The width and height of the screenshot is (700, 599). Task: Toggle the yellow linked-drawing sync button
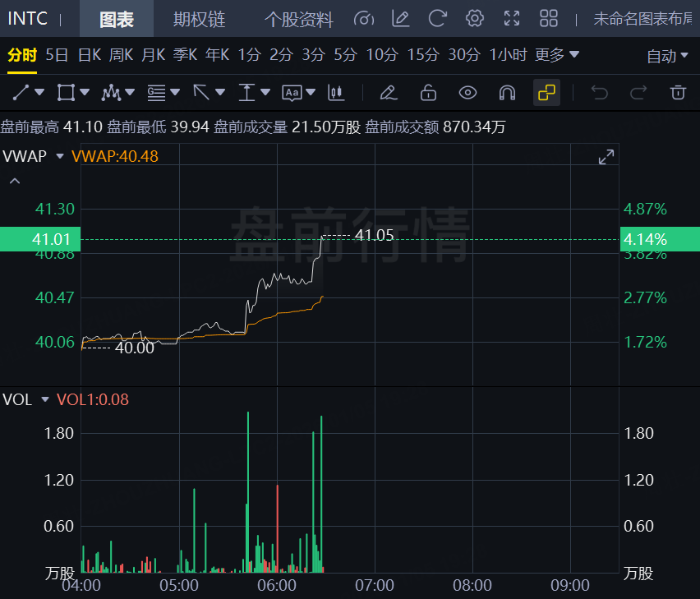tap(546, 92)
